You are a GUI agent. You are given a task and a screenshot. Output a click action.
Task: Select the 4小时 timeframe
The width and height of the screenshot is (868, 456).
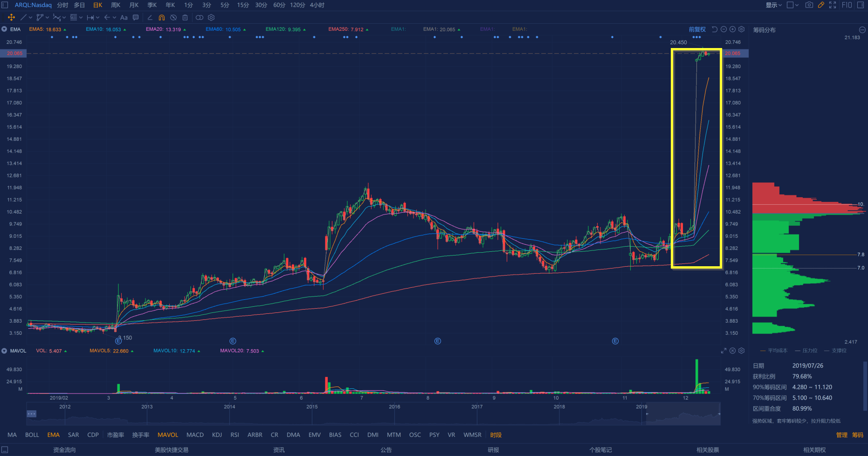(x=317, y=5)
